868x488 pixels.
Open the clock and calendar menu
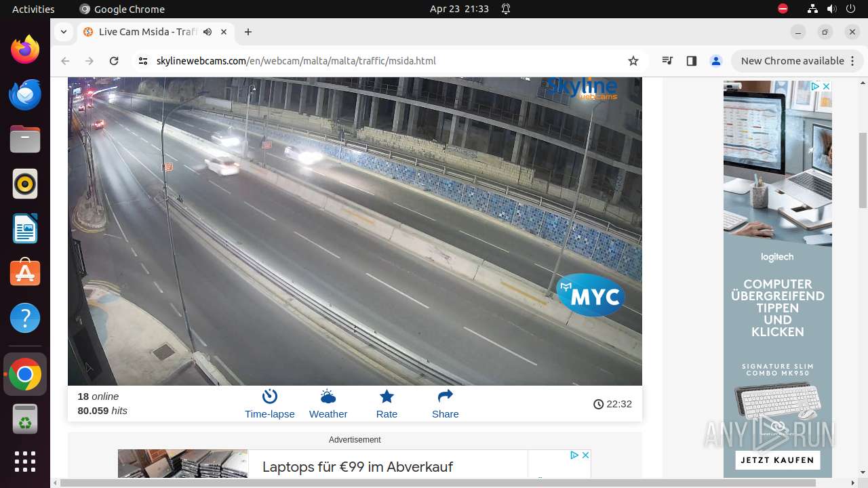tap(459, 9)
